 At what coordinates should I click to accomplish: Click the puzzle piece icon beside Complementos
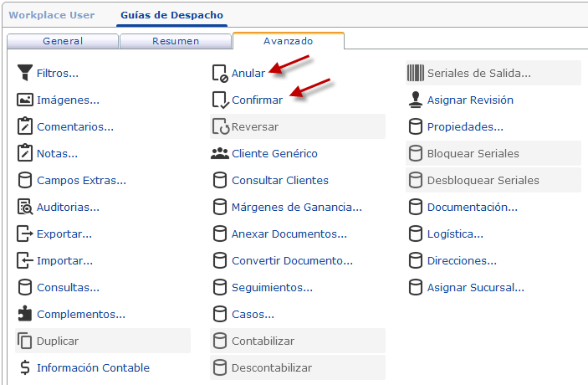(24, 314)
